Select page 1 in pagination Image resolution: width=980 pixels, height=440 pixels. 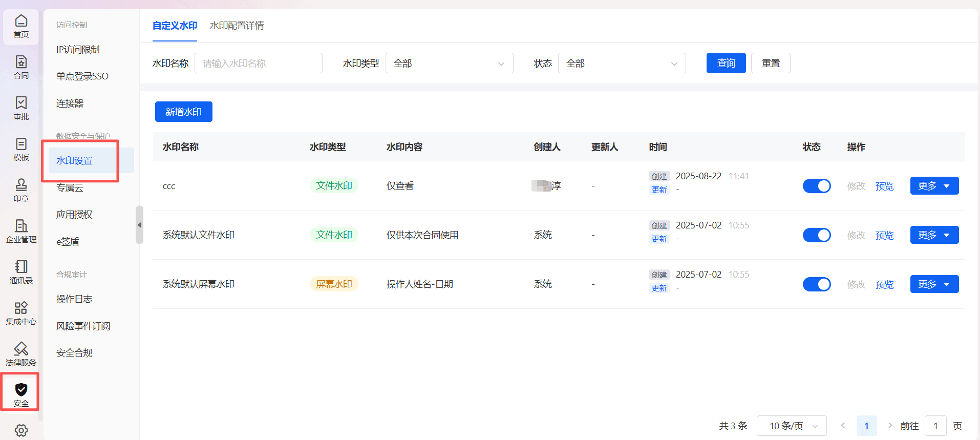click(x=866, y=426)
